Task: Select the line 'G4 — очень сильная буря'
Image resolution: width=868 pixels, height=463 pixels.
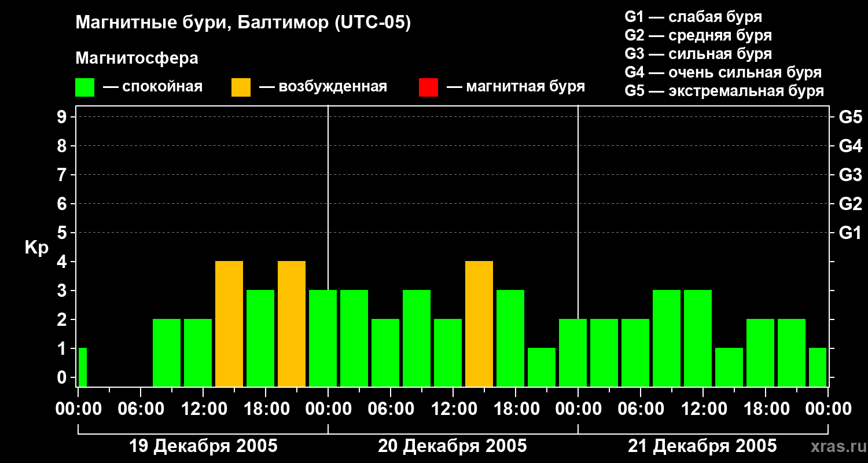Action: click(723, 72)
